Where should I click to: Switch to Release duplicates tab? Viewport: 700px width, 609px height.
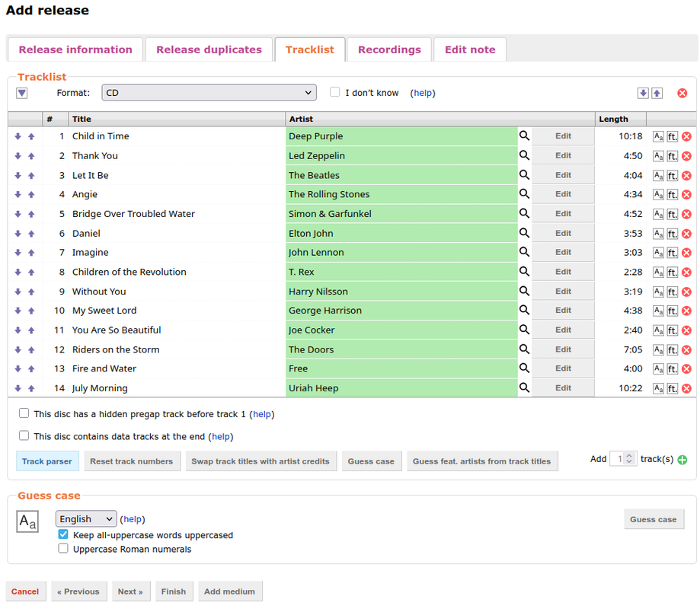[x=209, y=49]
